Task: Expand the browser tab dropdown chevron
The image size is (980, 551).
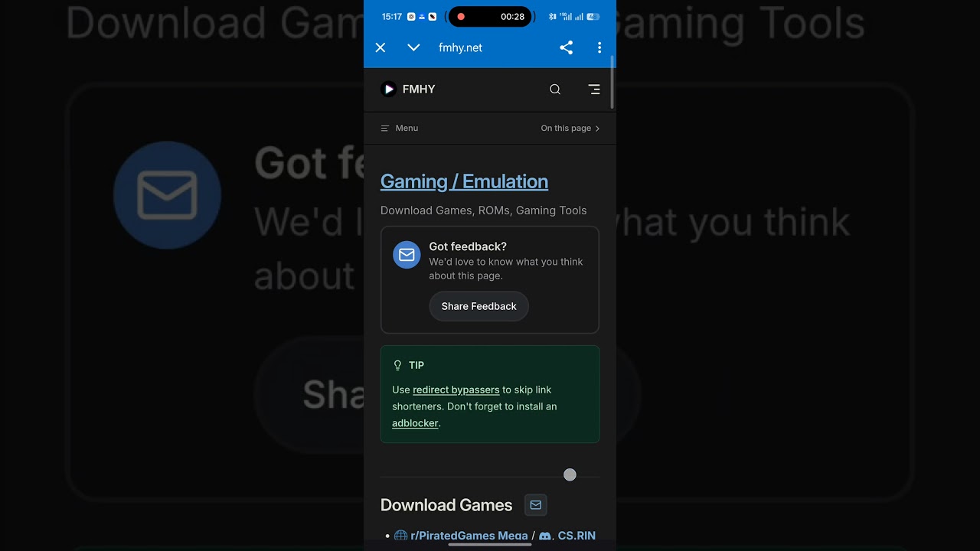Action: [x=413, y=47]
